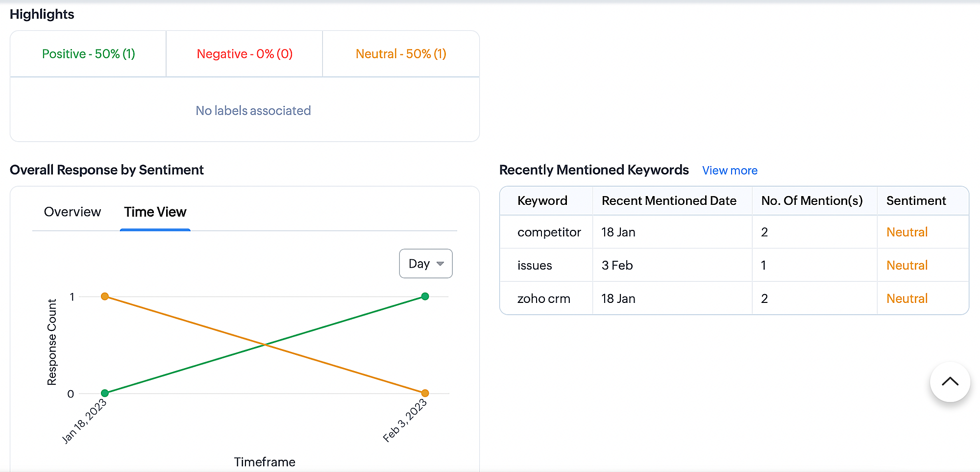The width and height of the screenshot is (980, 472).
Task: Select the Neutral 50% sentiment filter
Action: point(401,54)
